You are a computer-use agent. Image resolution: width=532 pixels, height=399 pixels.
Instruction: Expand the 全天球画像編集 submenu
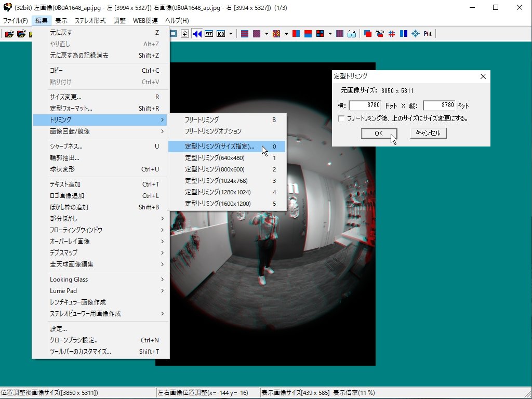tap(101, 264)
